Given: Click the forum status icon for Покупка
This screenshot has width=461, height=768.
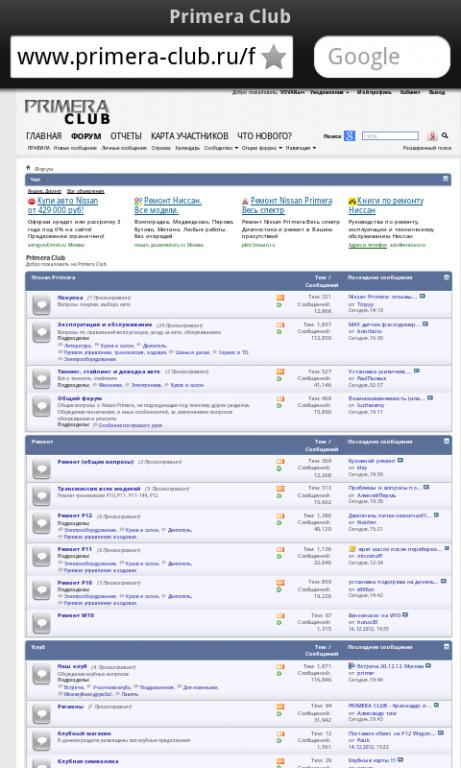Looking at the screenshot, I should [42, 305].
